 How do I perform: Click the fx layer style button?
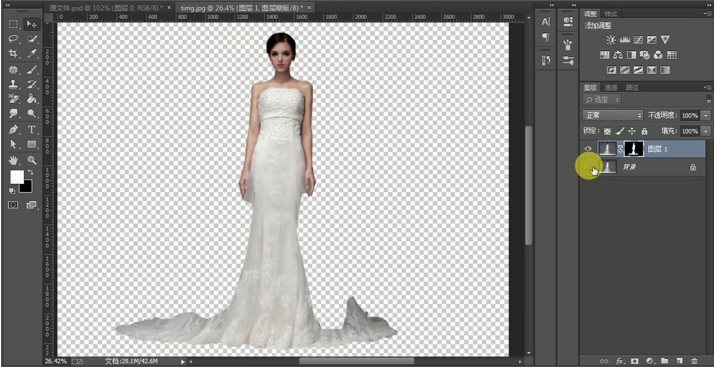(620, 361)
